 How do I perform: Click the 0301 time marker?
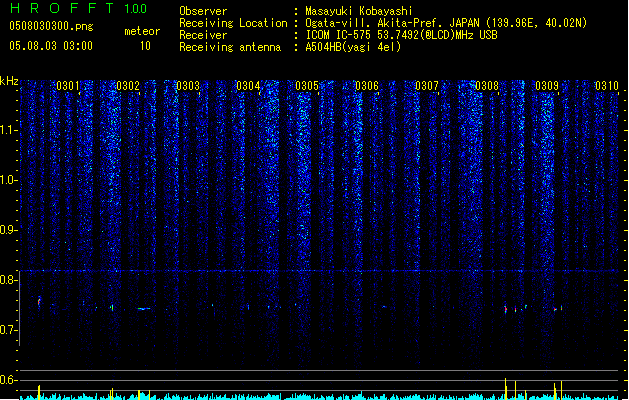(68, 86)
